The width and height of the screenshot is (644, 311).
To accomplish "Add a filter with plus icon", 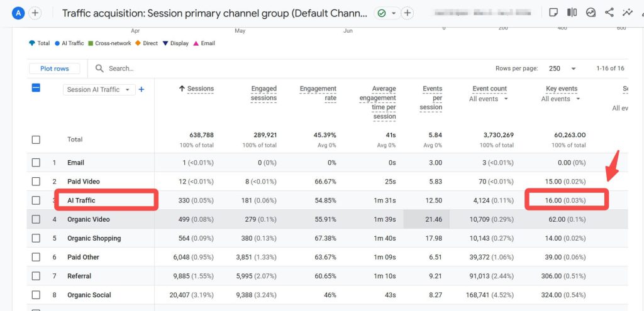I will coord(407,13).
